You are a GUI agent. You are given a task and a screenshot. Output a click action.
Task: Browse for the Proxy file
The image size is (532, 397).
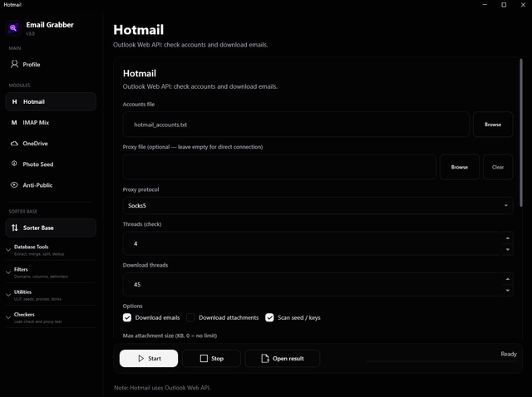[460, 167]
